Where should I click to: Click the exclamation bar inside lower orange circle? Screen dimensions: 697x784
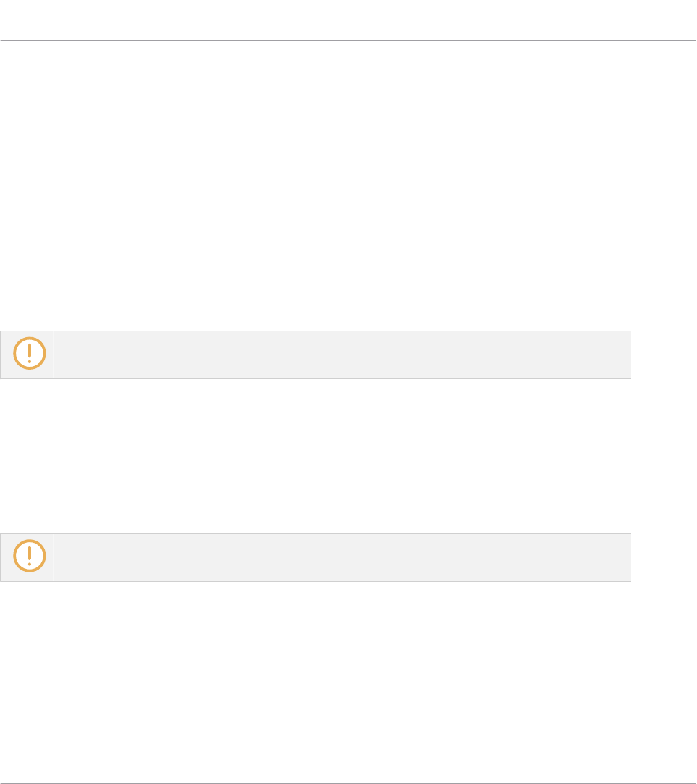click(30, 553)
